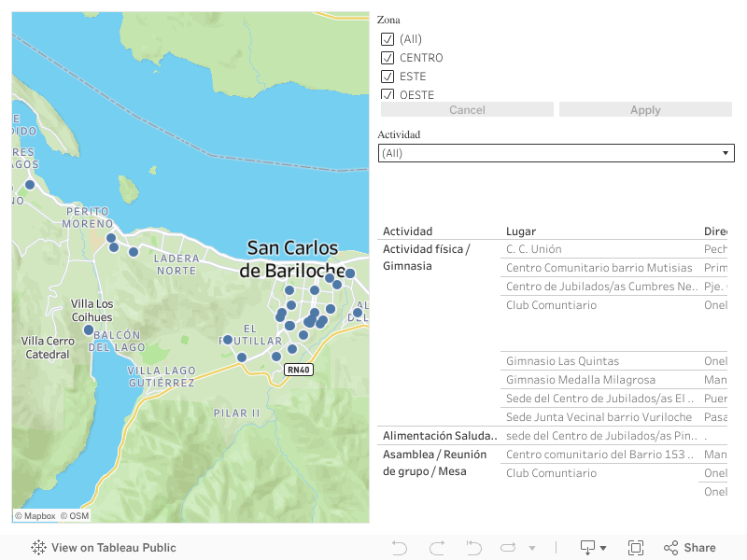This screenshot has height=560, width=747.
Task: Click the Share icon
Action: click(689, 548)
